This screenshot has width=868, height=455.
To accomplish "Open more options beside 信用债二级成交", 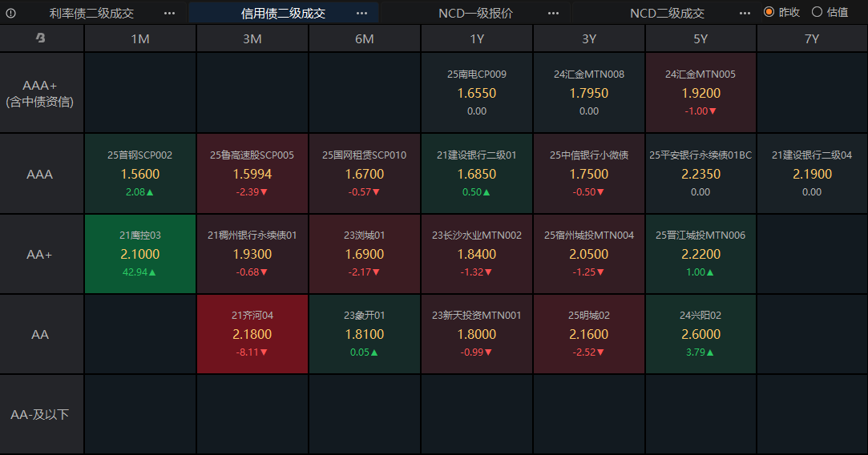I will click(x=361, y=13).
